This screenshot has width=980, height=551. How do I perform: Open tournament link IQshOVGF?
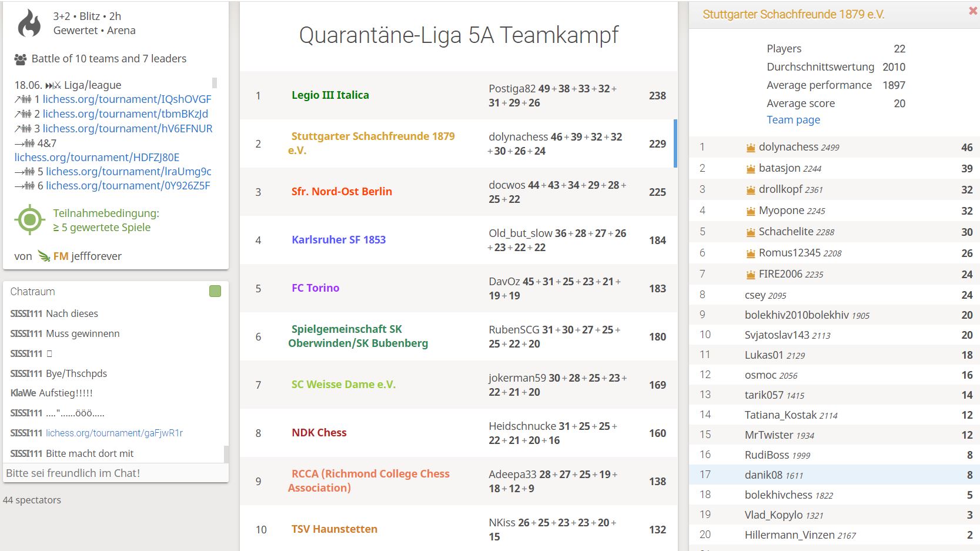(126, 99)
